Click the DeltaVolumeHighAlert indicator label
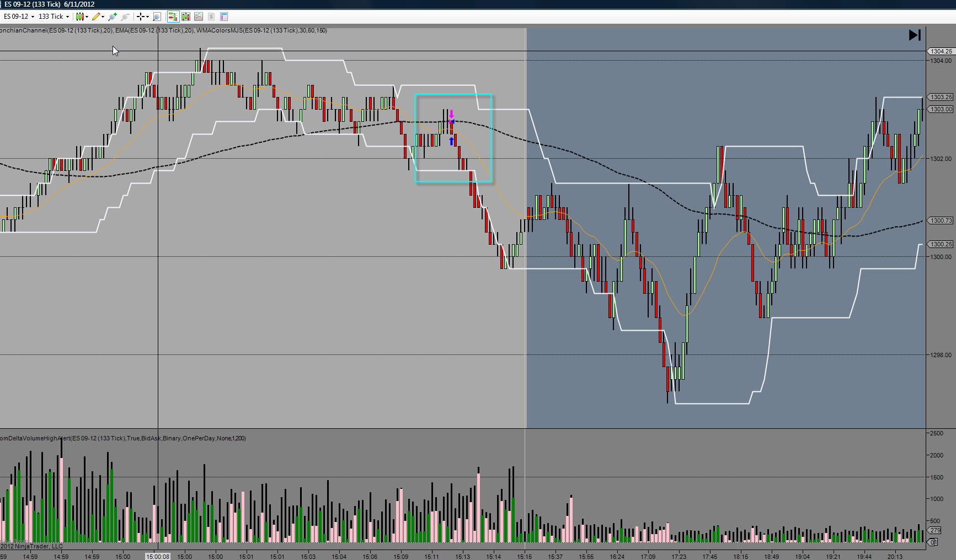This screenshot has width=956, height=560. [x=123, y=438]
